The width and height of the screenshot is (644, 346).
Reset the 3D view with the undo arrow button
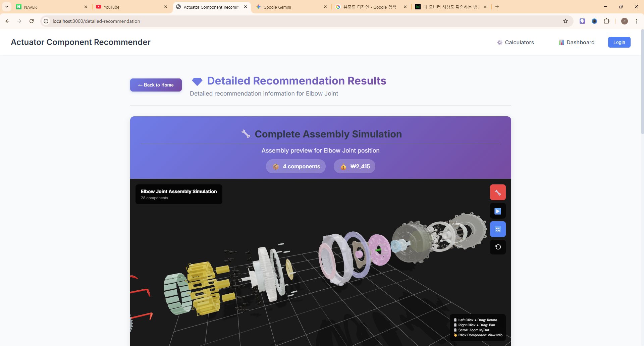(498, 247)
